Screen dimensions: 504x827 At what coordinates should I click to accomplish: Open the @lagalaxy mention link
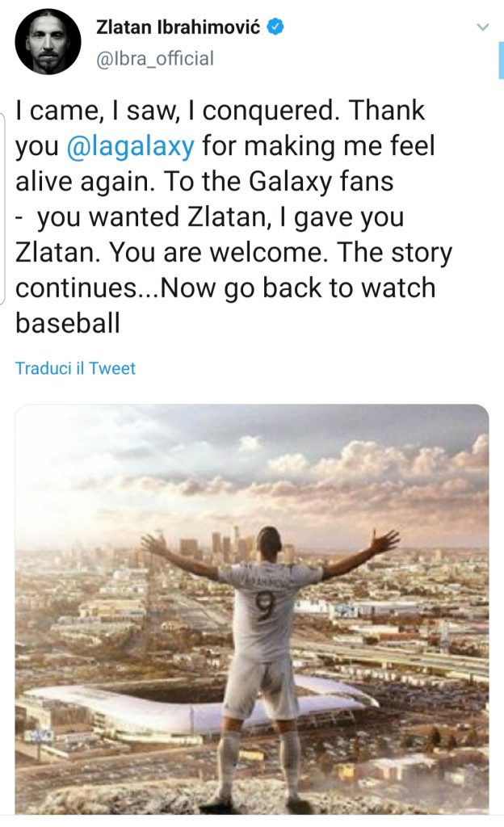point(131,145)
